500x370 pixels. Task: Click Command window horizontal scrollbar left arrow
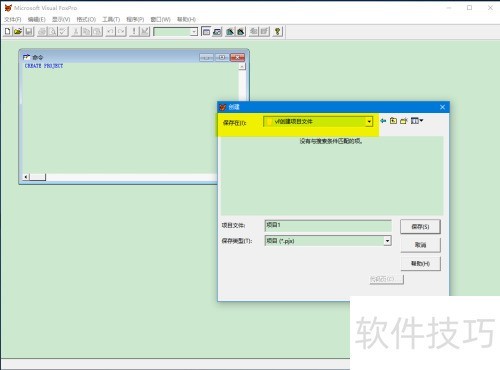point(26,177)
